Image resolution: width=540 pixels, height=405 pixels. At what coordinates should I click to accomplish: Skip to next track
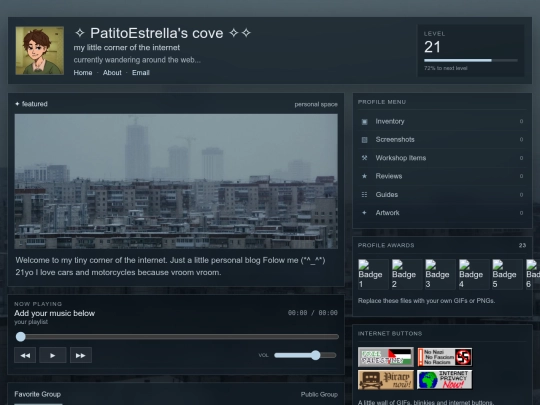click(81, 355)
